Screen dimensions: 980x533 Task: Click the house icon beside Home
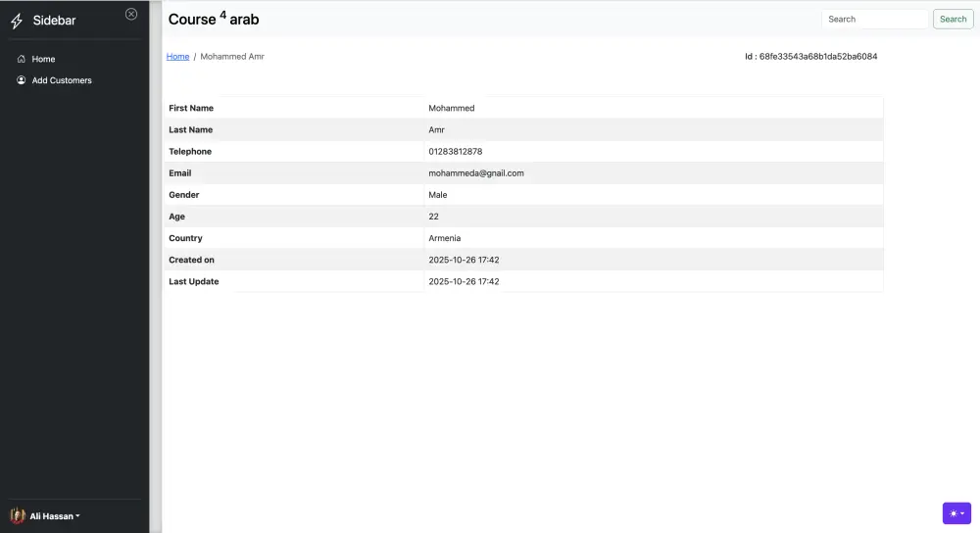click(x=22, y=59)
